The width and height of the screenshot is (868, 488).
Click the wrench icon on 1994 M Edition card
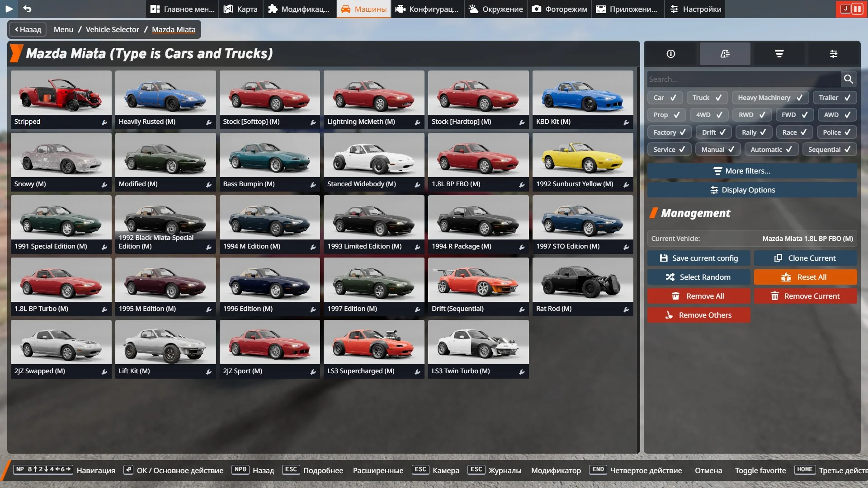pyautogui.click(x=313, y=247)
